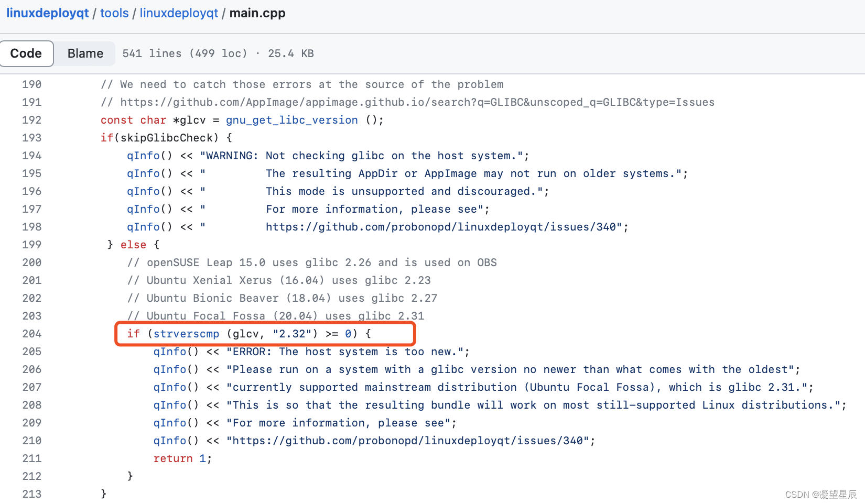Click the else keyword on line 199
Screen dimensions: 865x504
(133, 245)
